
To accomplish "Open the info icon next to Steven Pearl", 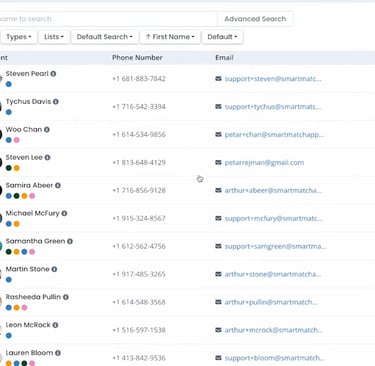I will tap(53, 74).
